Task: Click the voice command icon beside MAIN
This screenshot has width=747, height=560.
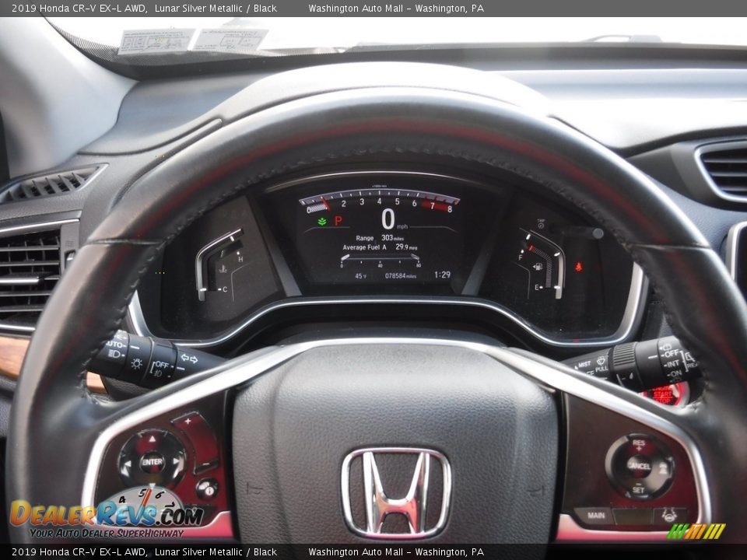Action: coord(670,516)
